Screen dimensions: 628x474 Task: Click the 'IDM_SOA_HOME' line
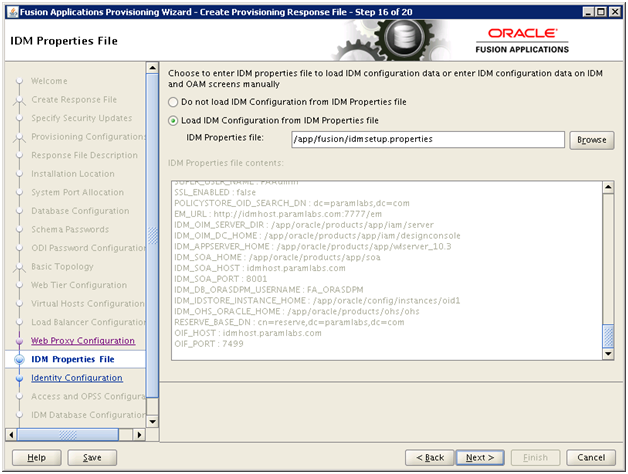(278, 257)
